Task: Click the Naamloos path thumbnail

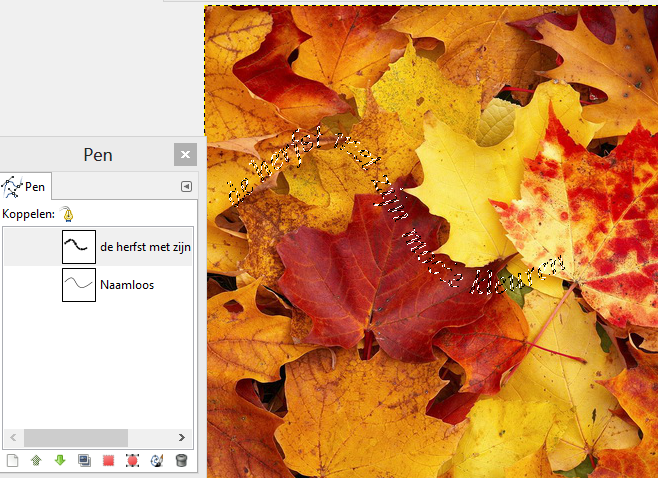Action: pyautogui.click(x=79, y=285)
